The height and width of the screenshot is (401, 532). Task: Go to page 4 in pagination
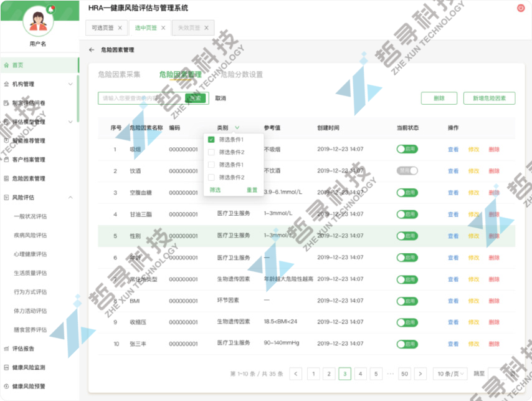click(x=360, y=374)
